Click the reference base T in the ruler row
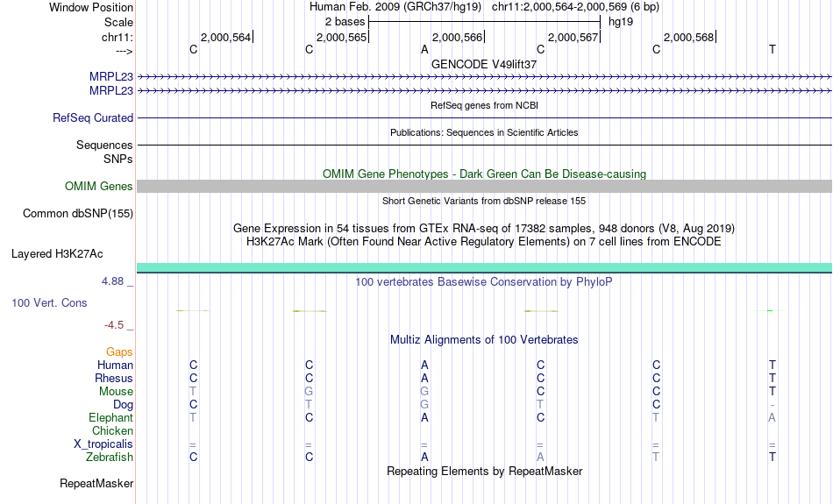 [x=772, y=49]
